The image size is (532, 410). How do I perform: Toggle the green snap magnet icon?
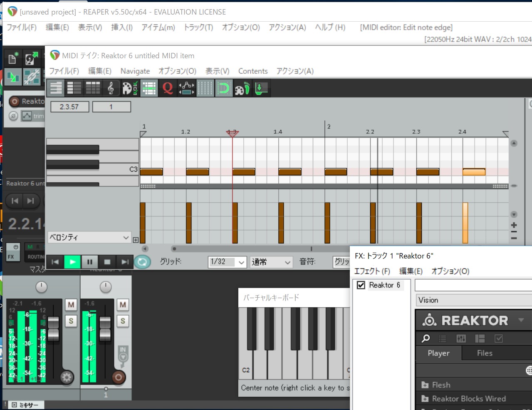223,88
